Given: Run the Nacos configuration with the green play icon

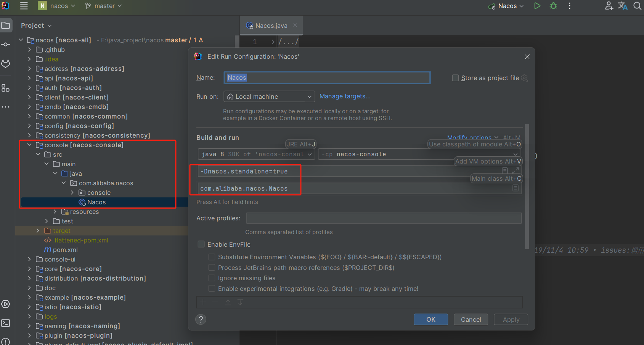Looking at the screenshot, I should coord(537,6).
